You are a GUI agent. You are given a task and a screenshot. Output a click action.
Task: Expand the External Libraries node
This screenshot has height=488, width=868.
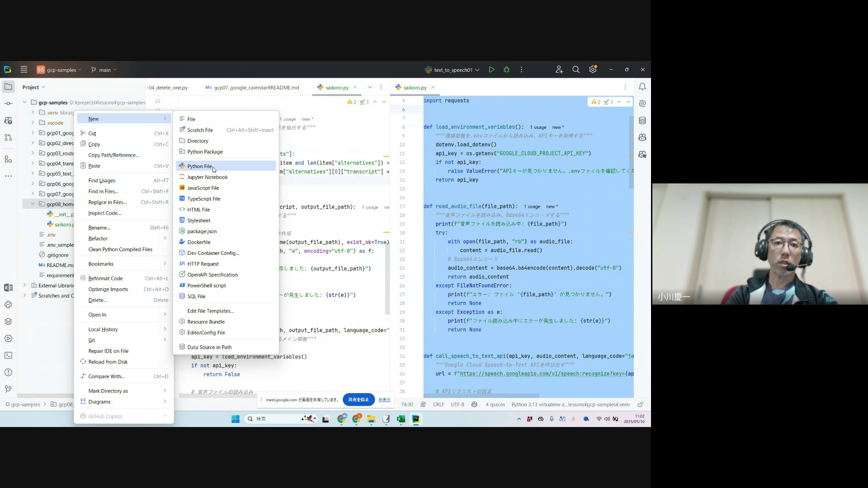[x=24, y=286]
